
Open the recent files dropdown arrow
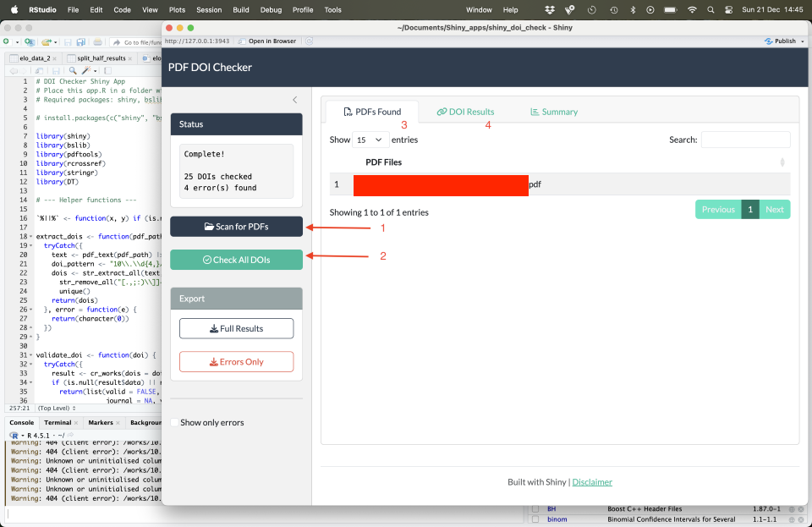(55, 42)
